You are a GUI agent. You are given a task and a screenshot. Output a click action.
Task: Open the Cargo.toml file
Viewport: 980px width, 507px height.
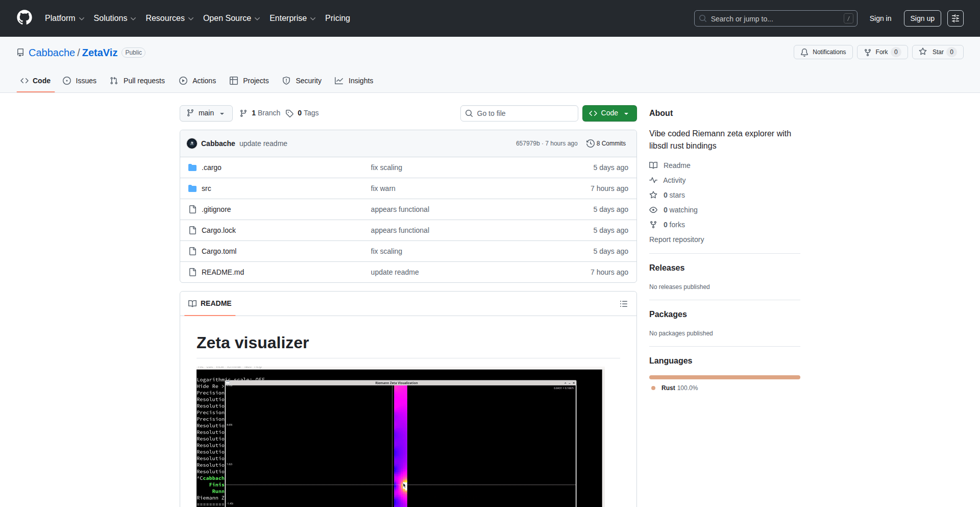pos(219,251)
